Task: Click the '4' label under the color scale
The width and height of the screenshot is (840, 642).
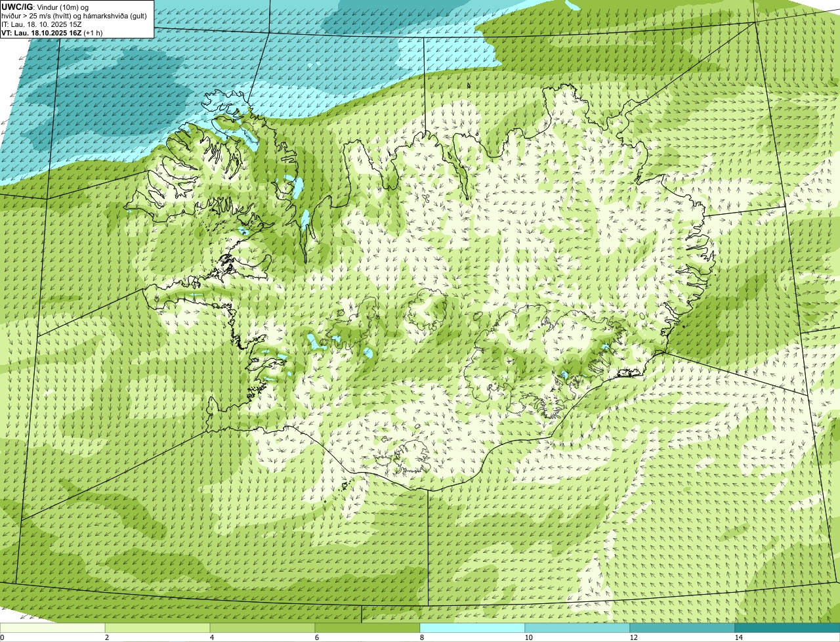Action: 211,637
